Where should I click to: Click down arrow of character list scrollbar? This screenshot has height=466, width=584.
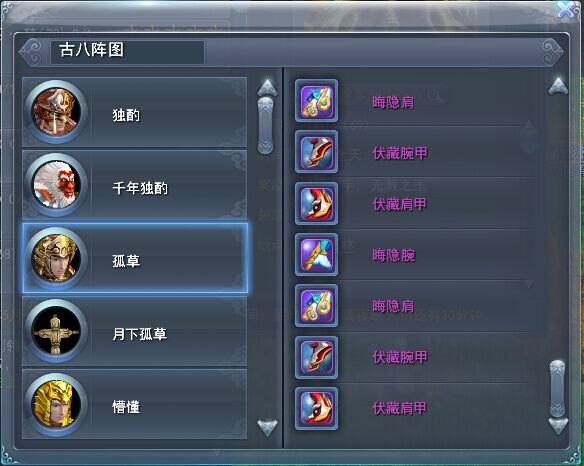[267, 428]
